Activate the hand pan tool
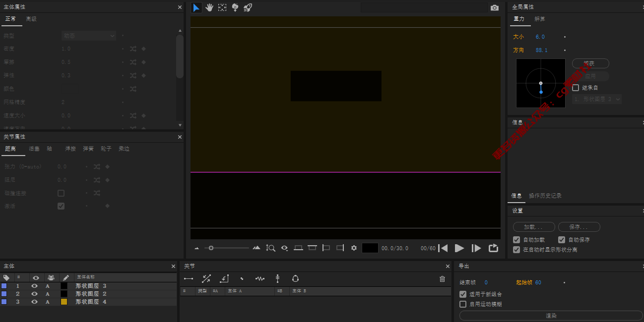The image size is (644, 322). [x=209, y=7]
